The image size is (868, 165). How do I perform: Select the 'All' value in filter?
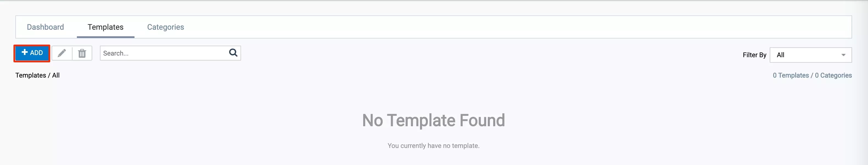coord(780,55)
